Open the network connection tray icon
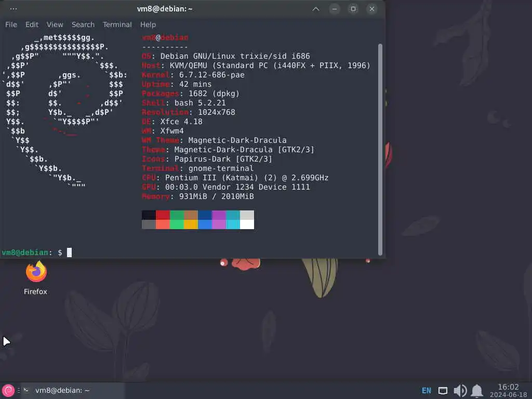This screenshot has width=532, height=399. click(443, 391)
